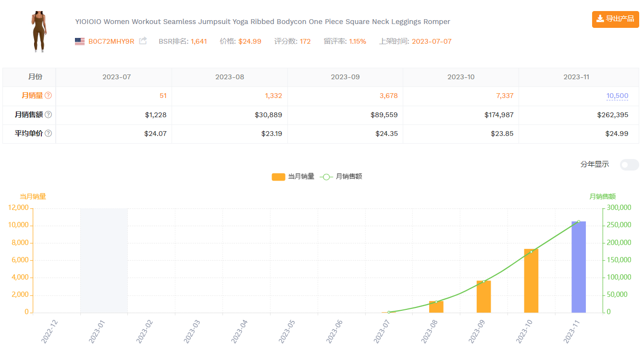The image size is (644, 355).
Task: Open ASIN B0C72MHY9R link
Action: [x=111, y=41]
